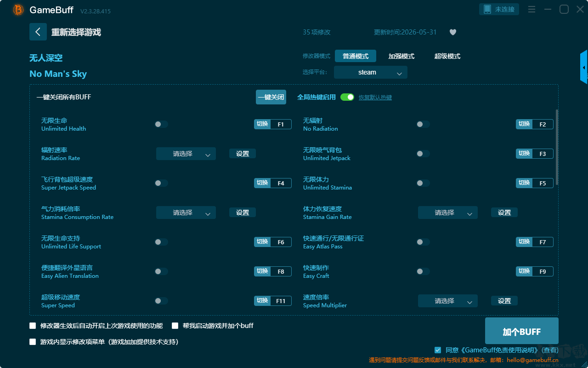Turn on Unlimited Stamina switch
588x368 pixels.
pos(423,183)
